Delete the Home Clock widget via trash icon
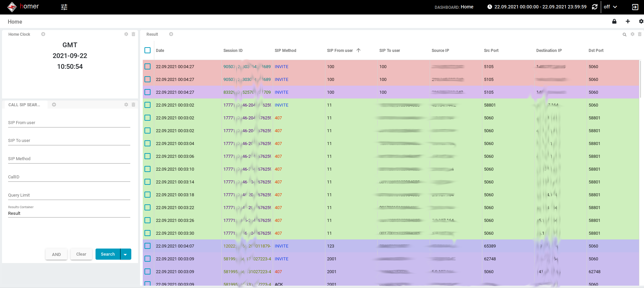The image size is (644, 288). (x=133, y=34)
